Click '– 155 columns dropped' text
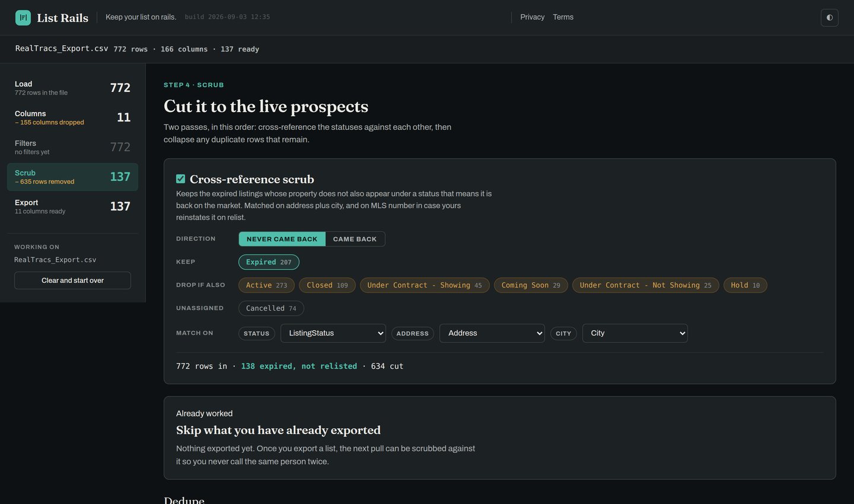The height and width of the screenshot is (504, 854). point(49,122)
